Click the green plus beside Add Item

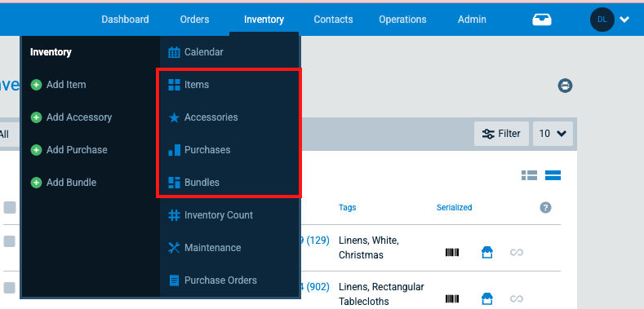coord(36,85)
